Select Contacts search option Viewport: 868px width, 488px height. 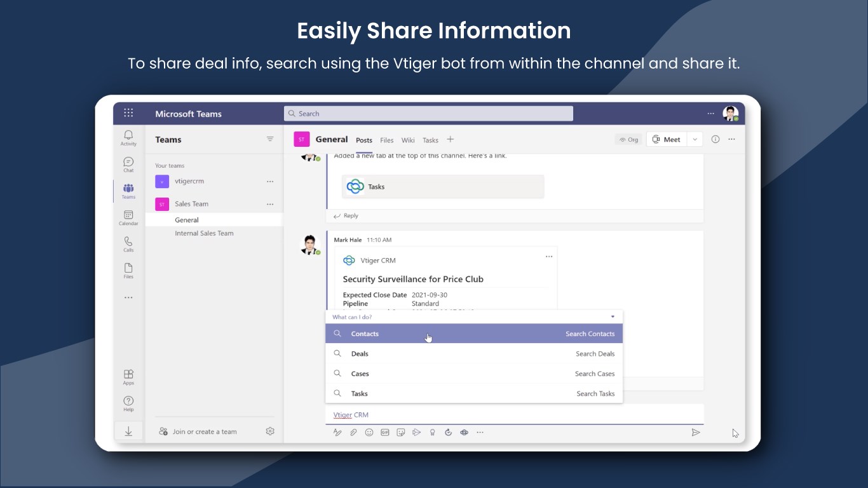pyautogui.click(x=474, y=334)
